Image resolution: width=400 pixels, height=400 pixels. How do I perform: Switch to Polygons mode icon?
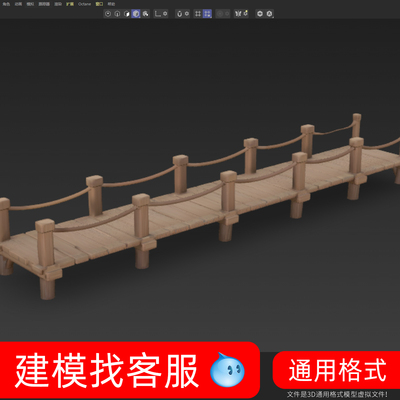click(127, 14)
